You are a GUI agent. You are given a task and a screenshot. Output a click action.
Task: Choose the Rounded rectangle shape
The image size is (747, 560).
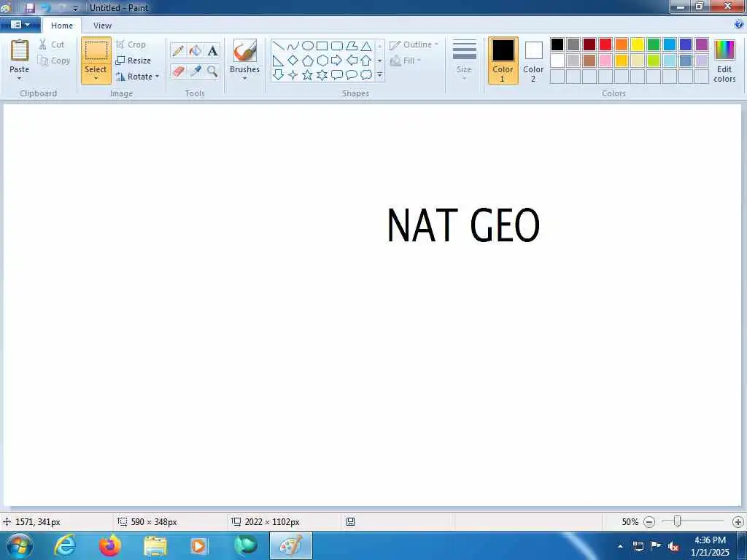(337, 46)
